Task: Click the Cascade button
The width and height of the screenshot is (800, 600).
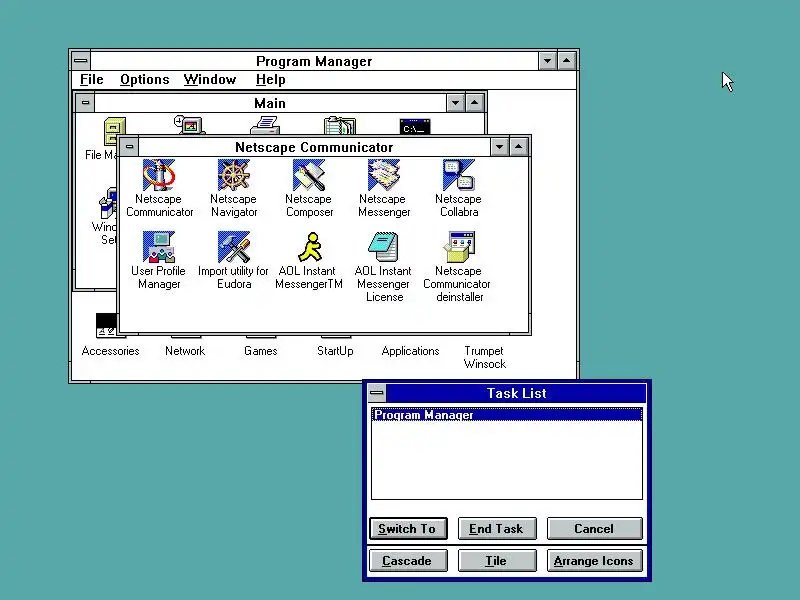Action: (408, 561)
